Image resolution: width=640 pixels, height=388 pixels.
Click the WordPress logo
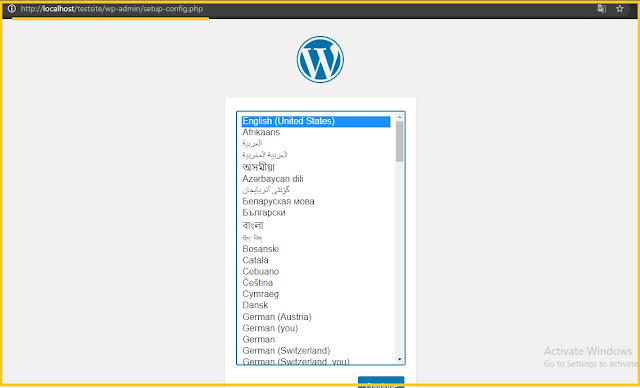(x=320, y=59)
